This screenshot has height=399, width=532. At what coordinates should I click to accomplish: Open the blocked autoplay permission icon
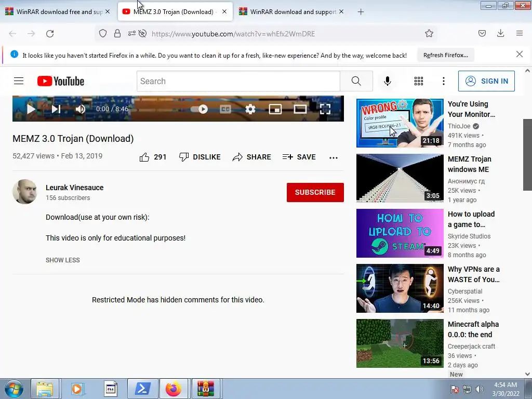[143, 33]
